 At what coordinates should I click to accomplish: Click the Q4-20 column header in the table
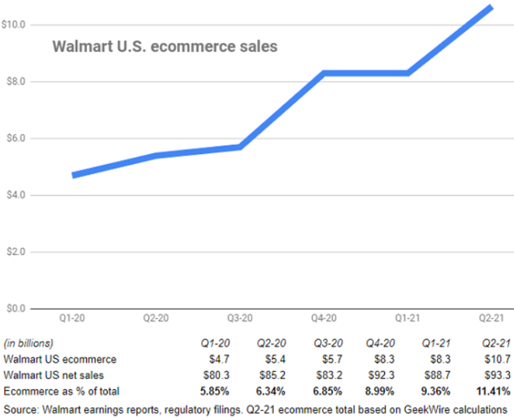coord(381,344)
